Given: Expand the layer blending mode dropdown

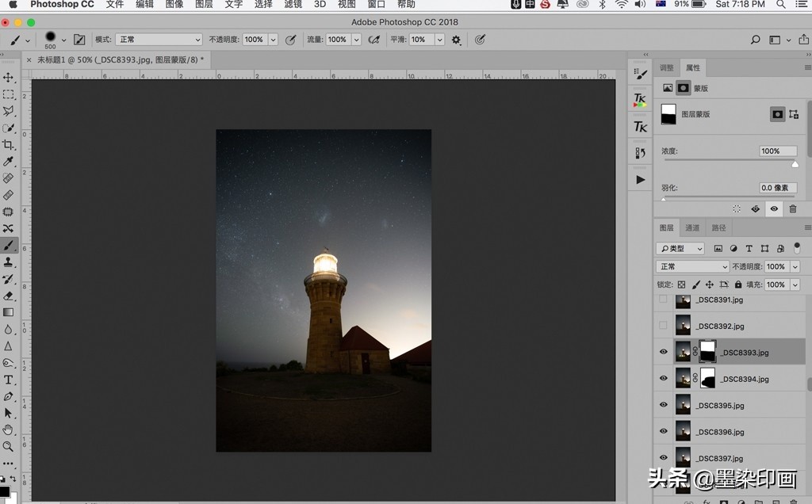Looking at the screenshot, I should 691,267.
